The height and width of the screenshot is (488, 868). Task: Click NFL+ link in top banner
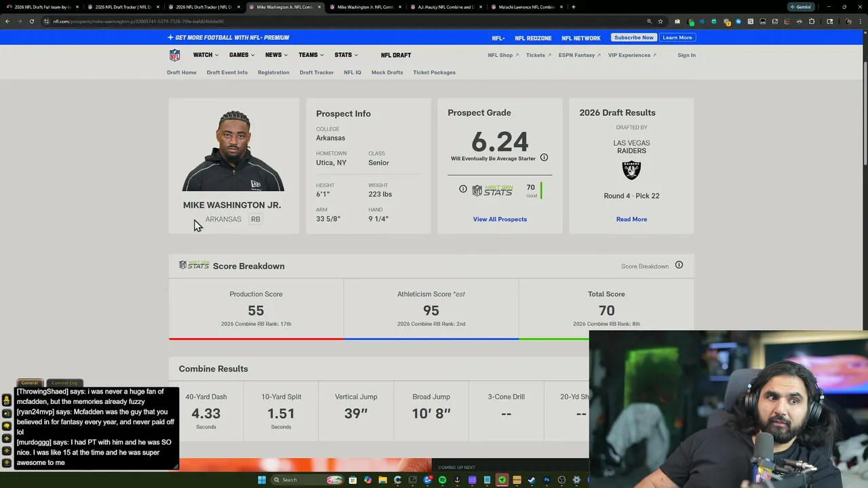coord(498,38)
